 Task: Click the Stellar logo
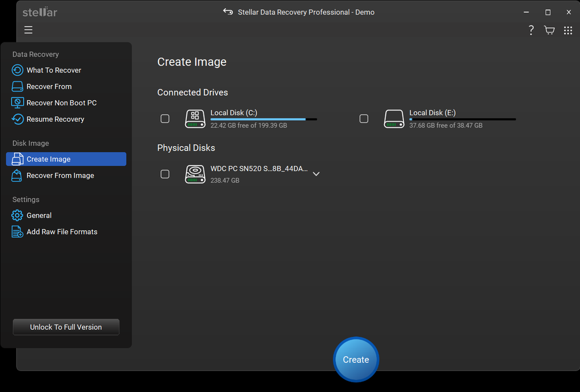pyautogui.click(x=40, y=12)
